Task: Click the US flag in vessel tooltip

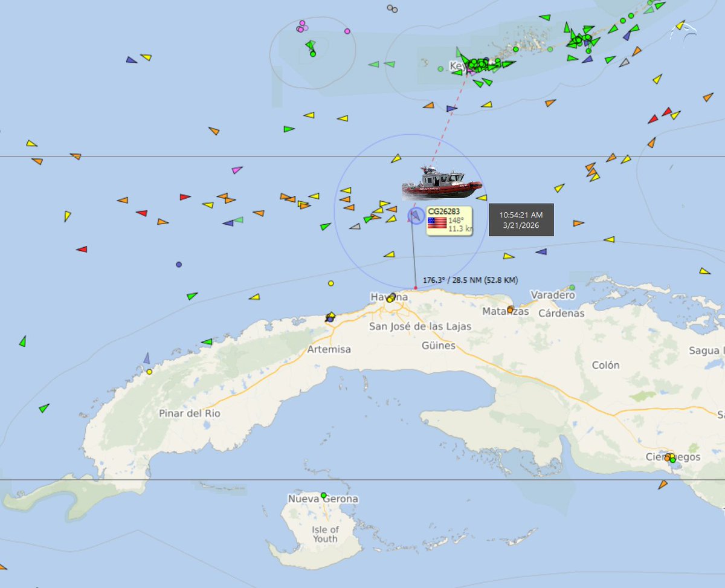Action: pos(437,222)
